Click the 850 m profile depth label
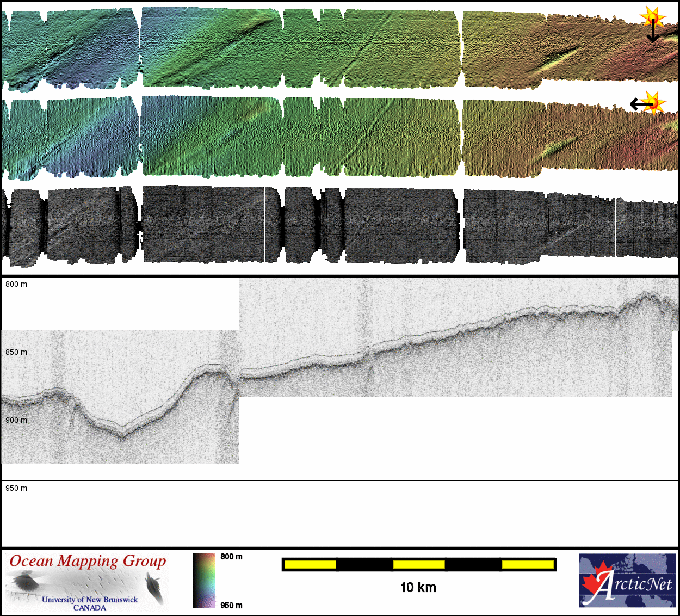 click(x=16, y=352)
